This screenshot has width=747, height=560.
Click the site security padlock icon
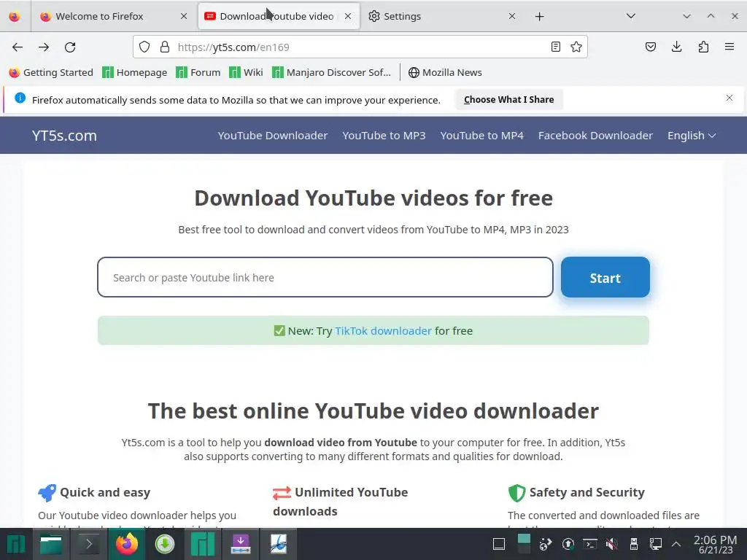(165, 47)
